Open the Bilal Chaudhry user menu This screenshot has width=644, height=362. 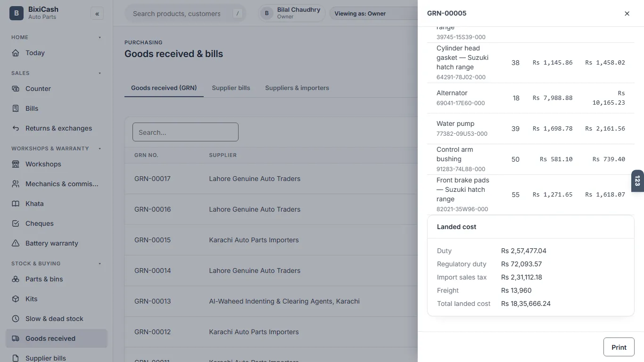pos(292,13)
